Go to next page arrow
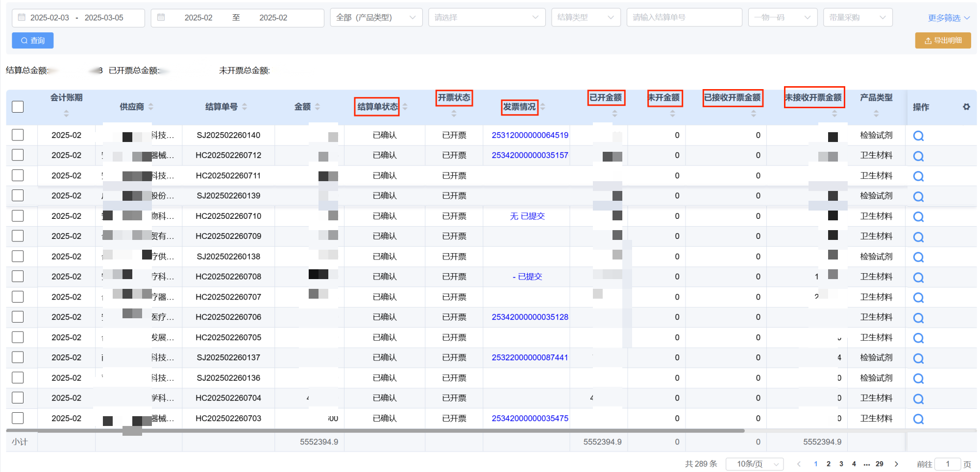Screen dimensions: 980x472 coord(896,464)
